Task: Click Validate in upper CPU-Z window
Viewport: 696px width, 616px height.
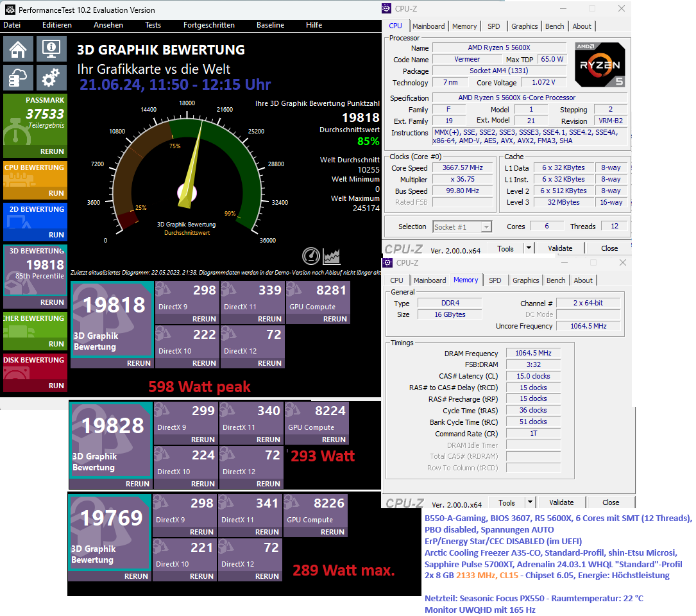Action: click(560, 248)
